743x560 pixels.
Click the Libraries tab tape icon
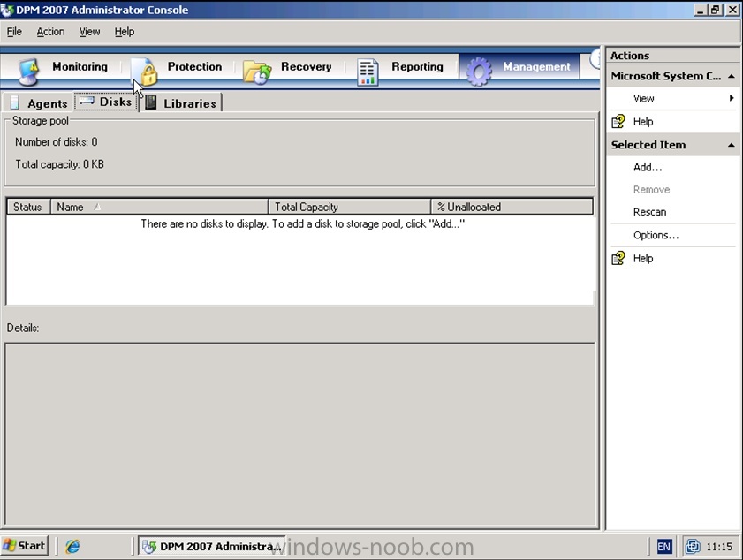point(151,102)
